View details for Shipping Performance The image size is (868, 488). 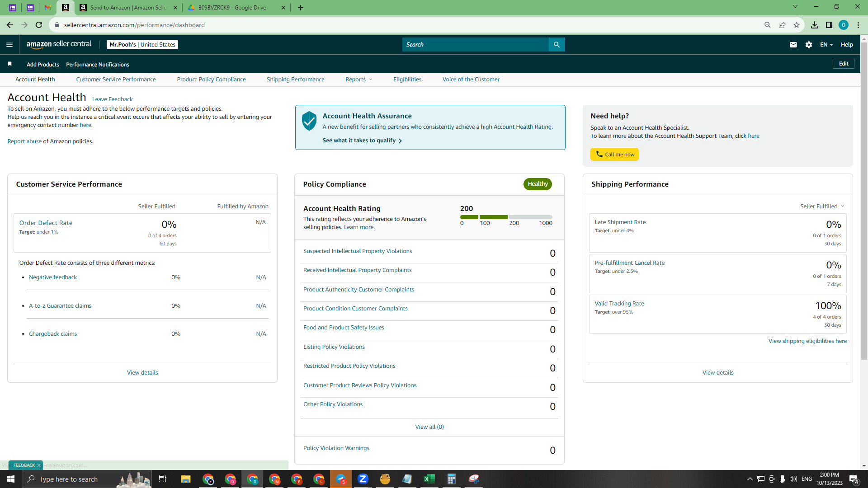point(718,373)
